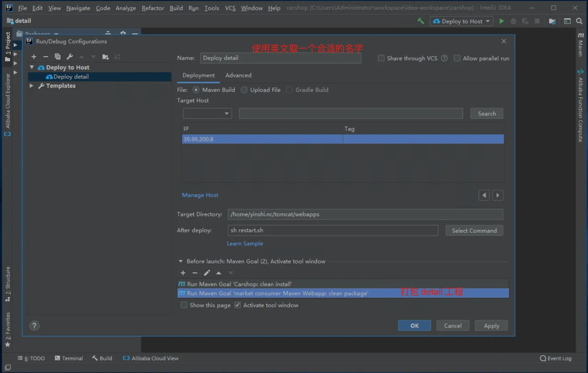Image resolution: width=588 pixels, height=373 pixels.
Task: Check Show this page option
Action: pos(184,305)
